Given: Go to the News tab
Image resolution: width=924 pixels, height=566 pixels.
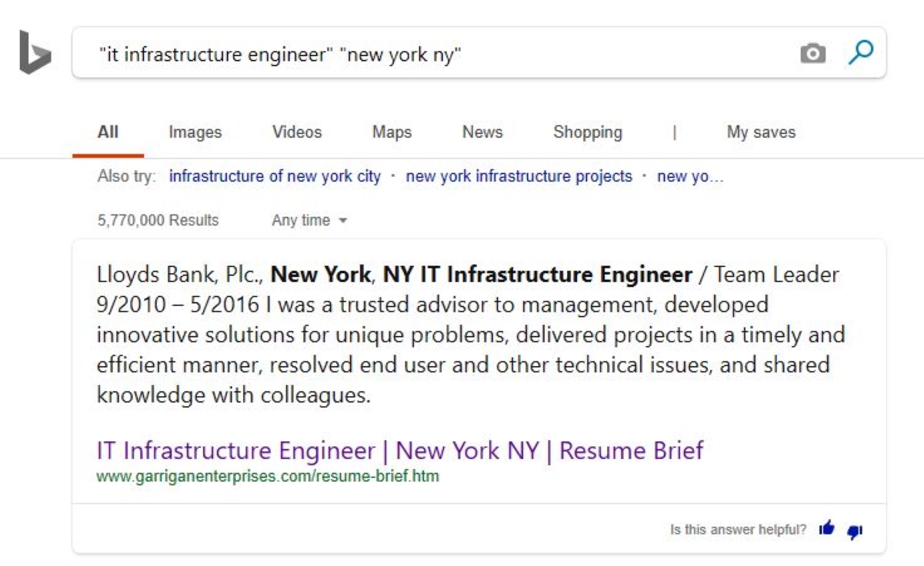Looking at the screenshot, I should pos(482,132).
